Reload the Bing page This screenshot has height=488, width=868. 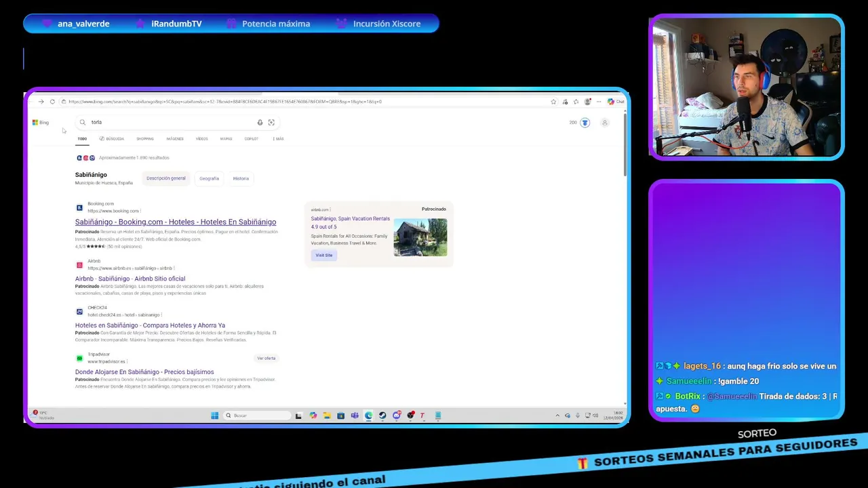52,102
